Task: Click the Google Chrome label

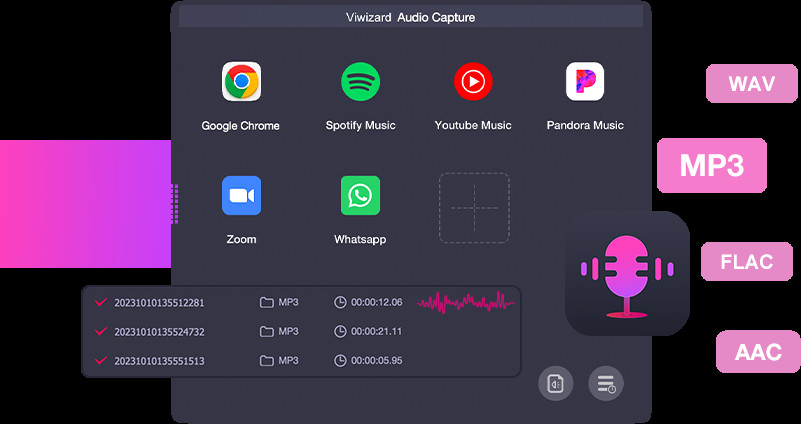Action: pos(241,126)
